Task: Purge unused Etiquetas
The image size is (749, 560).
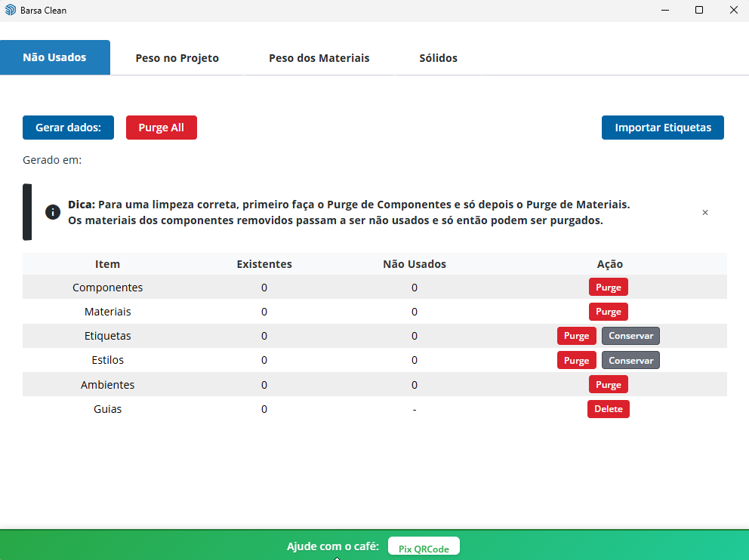Action: pyautogui.click(x=576, y=336)
